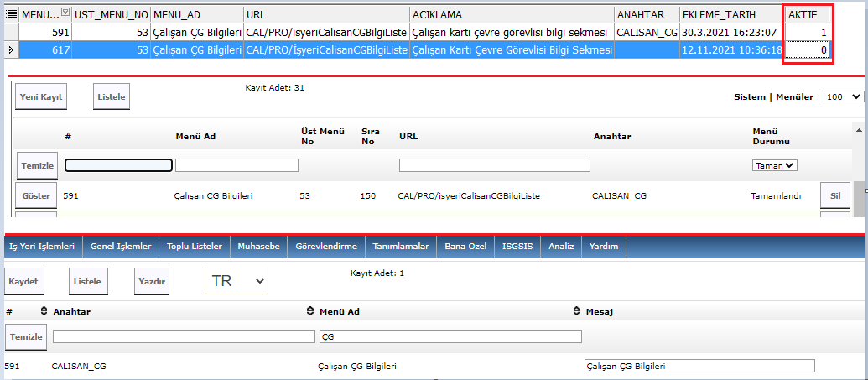The height and width of the screenshot is (380, 868).
Task: Open the İSGSİS menu
Action: tap(517, 246)
